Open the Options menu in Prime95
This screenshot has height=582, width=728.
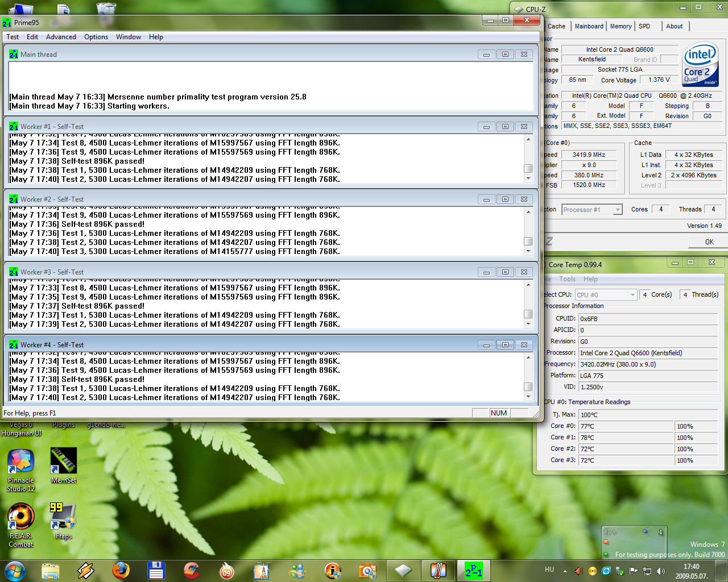96,37
